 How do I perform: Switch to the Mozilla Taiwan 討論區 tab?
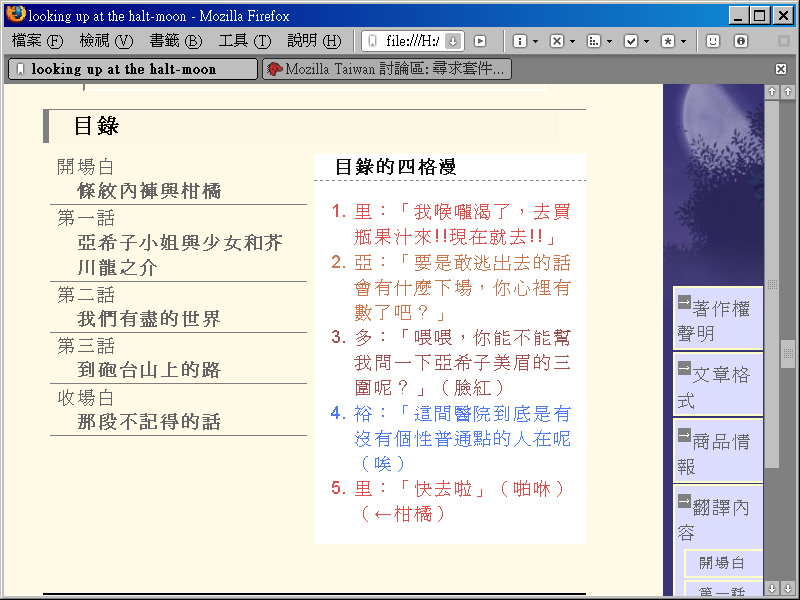[387, 69]
